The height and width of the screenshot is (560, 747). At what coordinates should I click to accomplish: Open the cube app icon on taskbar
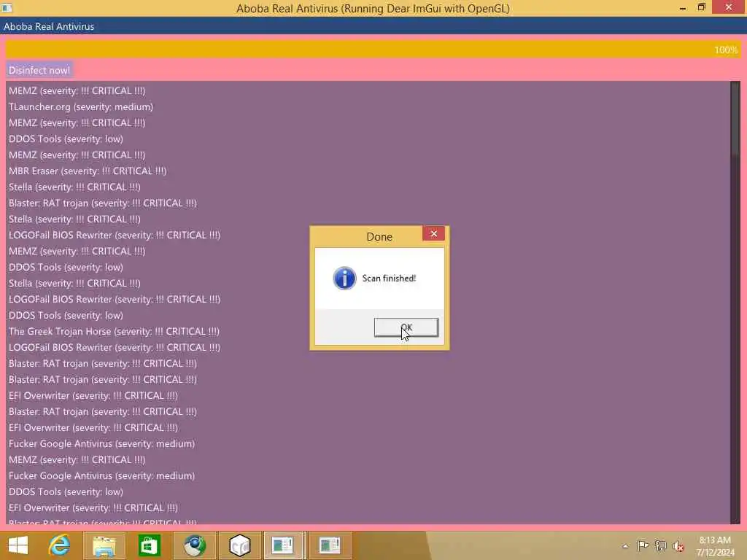tap(239, 545)
